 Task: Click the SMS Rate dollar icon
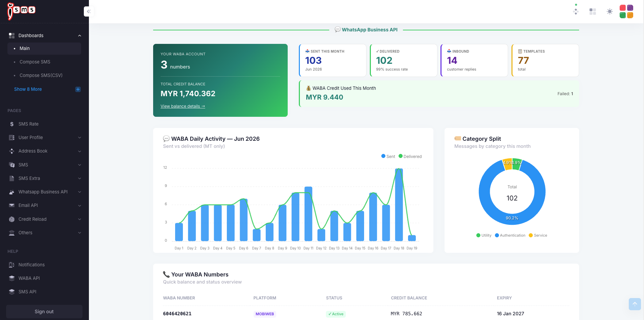(12, 124)
